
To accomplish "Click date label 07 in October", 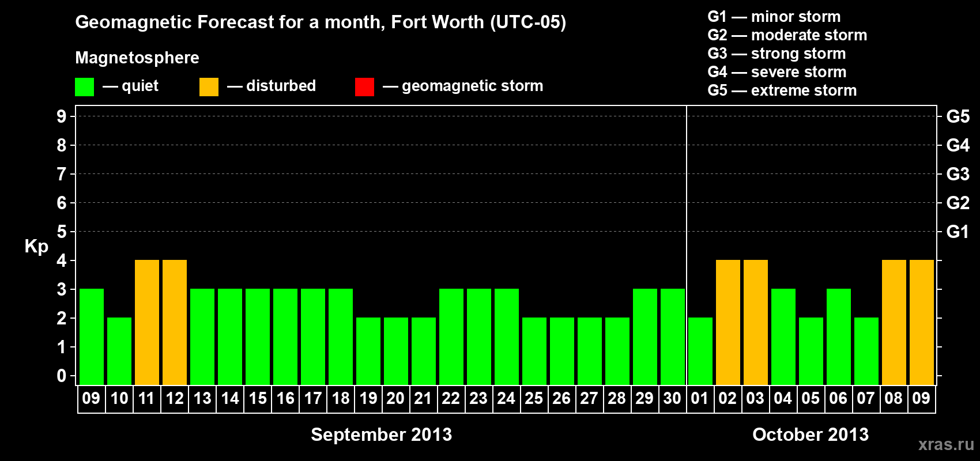I will (x=866, y=399).
